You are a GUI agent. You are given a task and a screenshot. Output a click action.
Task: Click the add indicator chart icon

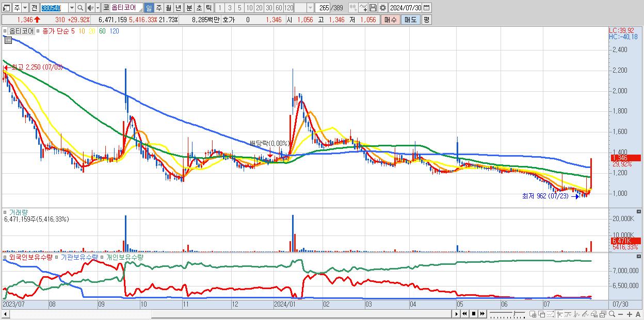point(363,8)
